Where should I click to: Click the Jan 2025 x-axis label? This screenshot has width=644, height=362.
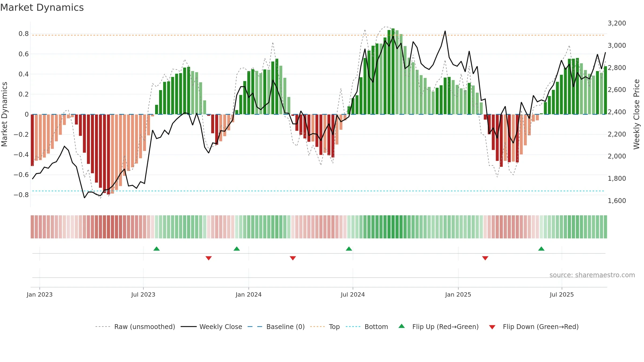click(458, 294)
